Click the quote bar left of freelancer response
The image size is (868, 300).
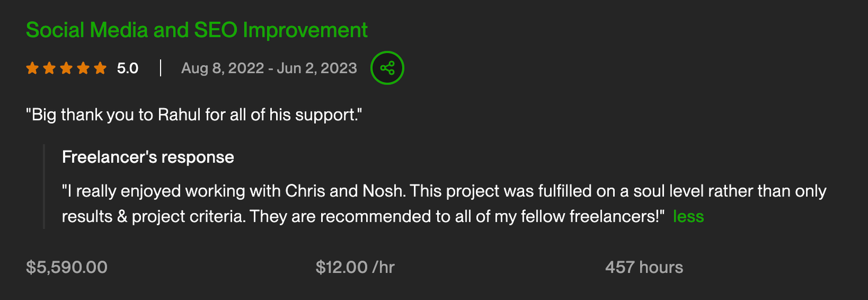point(44,187)
